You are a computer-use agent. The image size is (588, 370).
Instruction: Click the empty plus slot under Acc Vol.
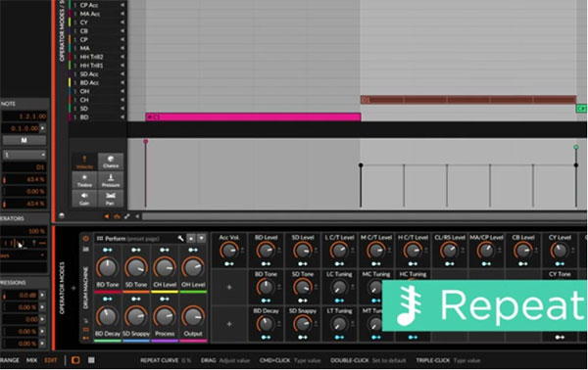229,287
